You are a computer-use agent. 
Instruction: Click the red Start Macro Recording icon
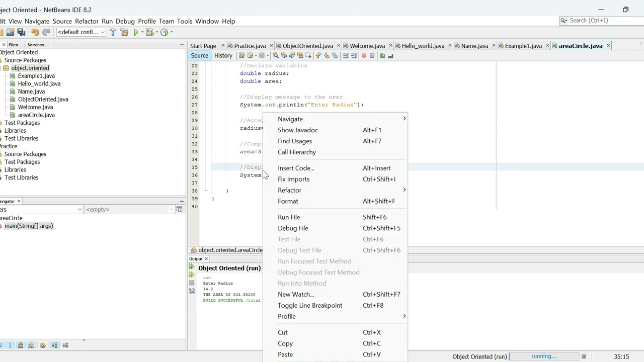pos(364,56)
